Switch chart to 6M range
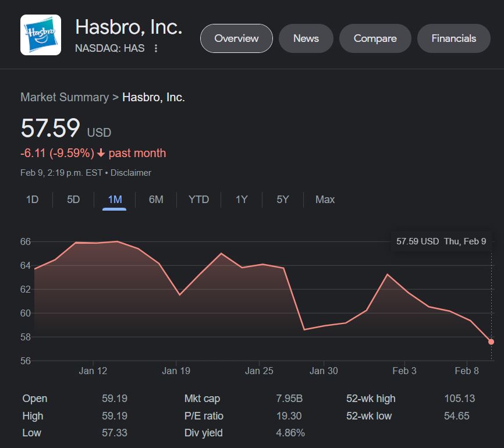Viewport: 504px width, 448px height. coord(156,200)
